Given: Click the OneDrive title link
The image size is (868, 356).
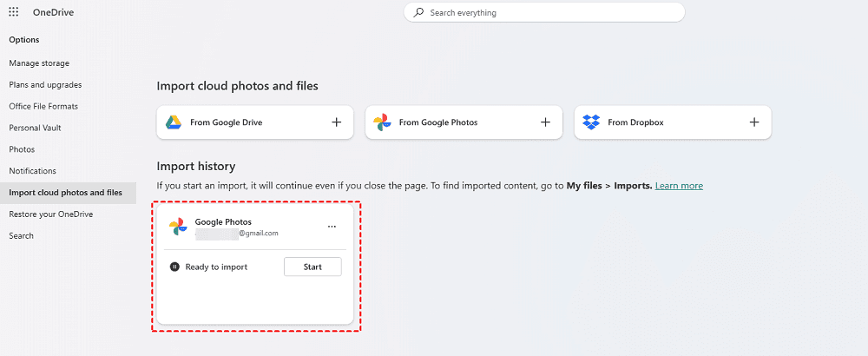Looking at the screenshot, I should coord(51,13).
